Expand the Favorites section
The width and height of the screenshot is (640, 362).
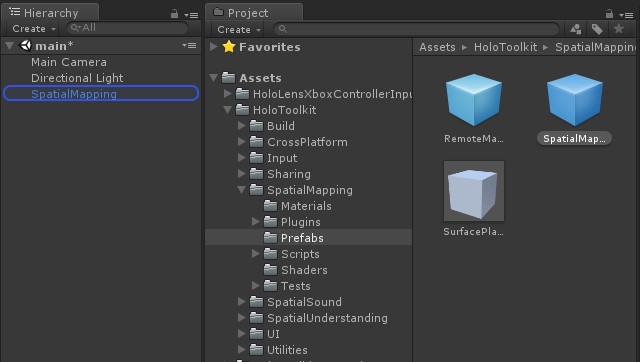coord(213,47)
